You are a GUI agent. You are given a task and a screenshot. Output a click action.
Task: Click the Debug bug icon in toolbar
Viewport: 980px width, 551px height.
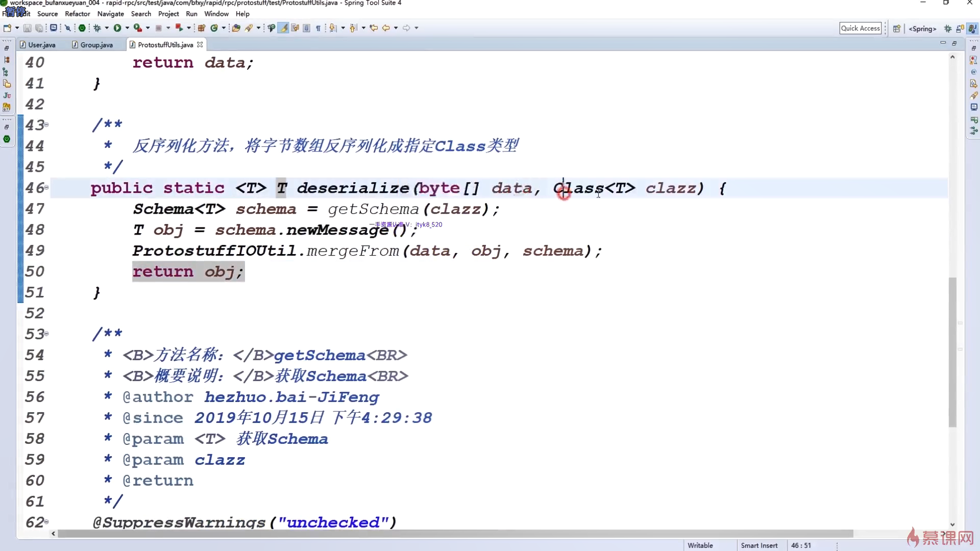(97, 28)
